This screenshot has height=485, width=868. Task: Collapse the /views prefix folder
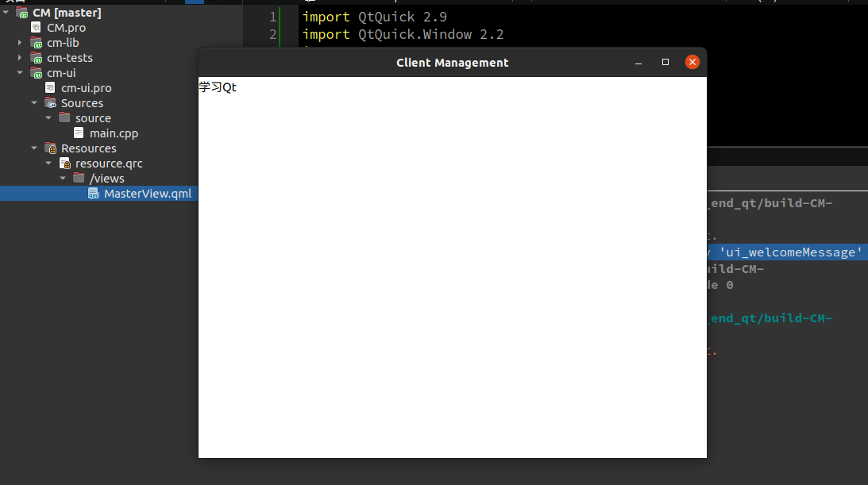[63, 178]
